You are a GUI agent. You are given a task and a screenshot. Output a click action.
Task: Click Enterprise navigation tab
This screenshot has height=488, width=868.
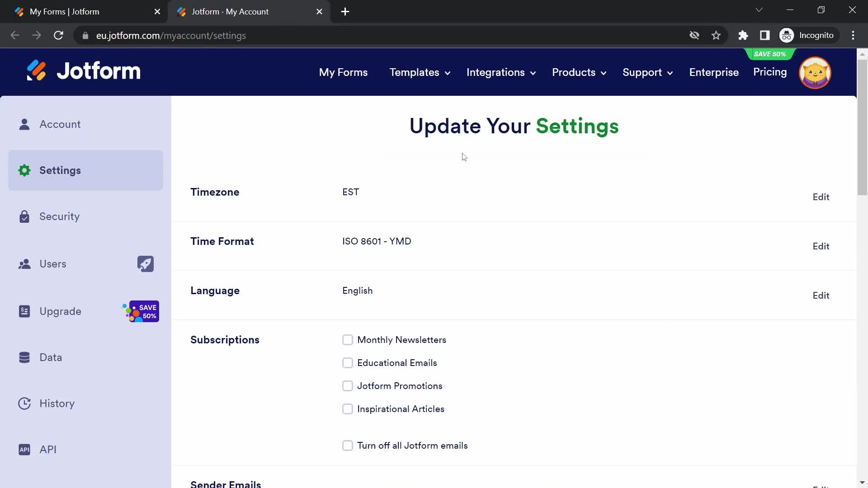713,72
